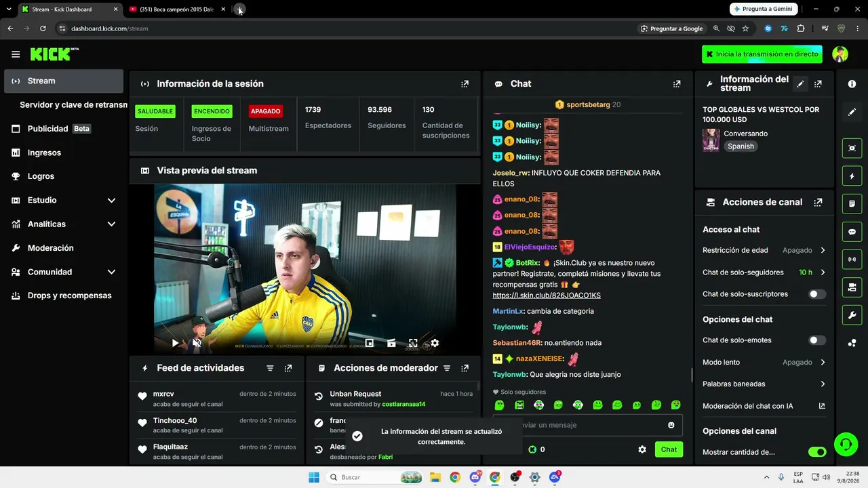The height and width of the screenshot is (488, 868).
Task: Open Logros in the sidebar
Action: point(64,176)
